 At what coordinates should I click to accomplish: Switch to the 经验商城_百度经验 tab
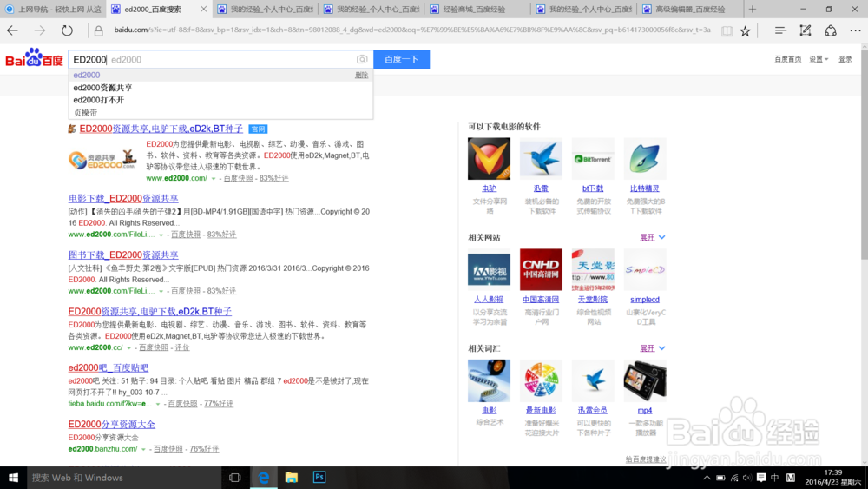475,9
